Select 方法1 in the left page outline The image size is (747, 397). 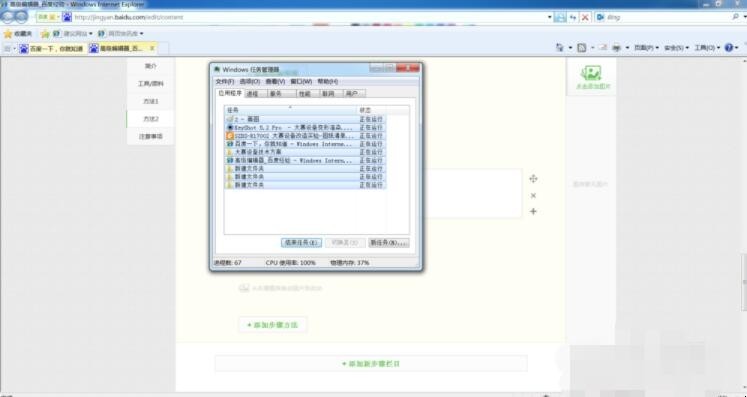pos(151,102)
